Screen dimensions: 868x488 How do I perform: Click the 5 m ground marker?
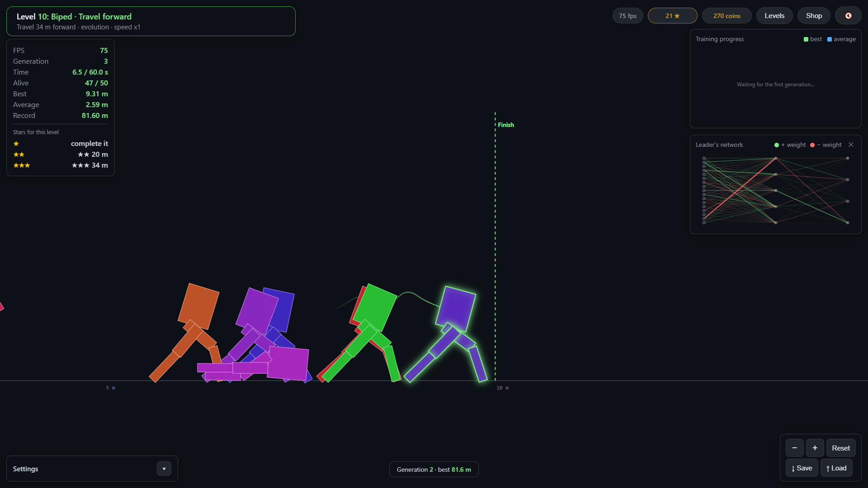pyautogui.click(x=110, y=388)
